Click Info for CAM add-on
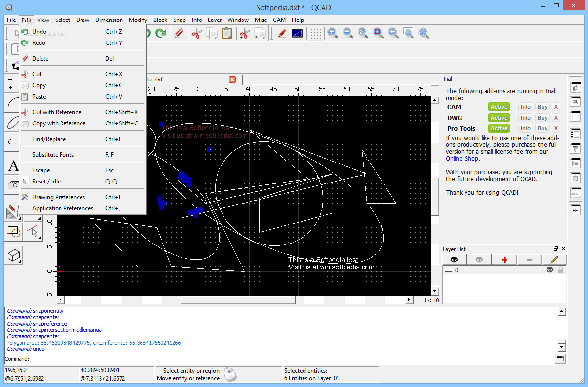The height and width of the screenshot is (387, 588). click(x=526, y=107)
